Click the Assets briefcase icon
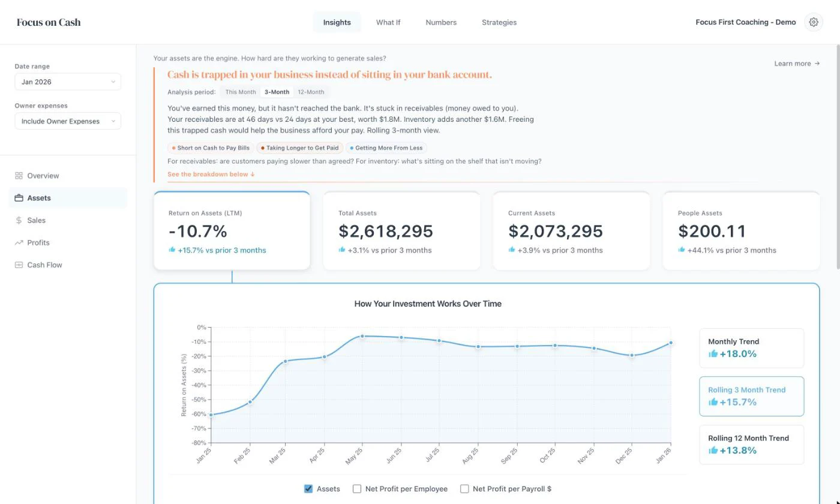 click(x=19, y=198)
